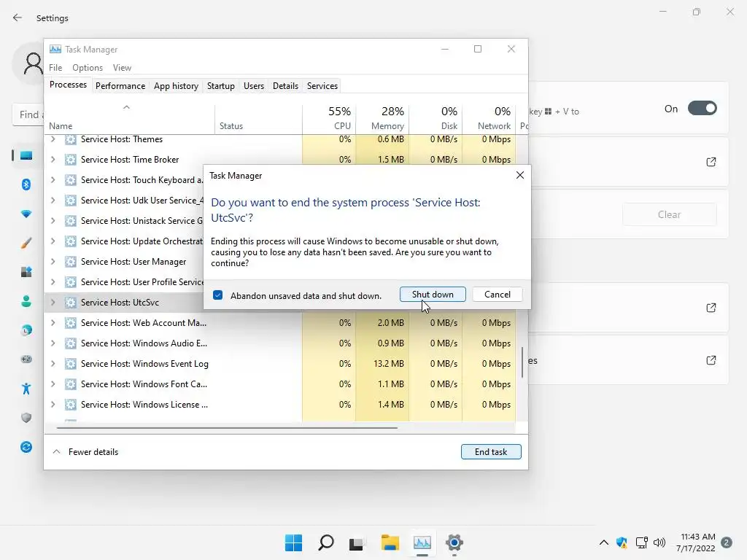The width and height of the screenshot is (747, 560).
Task: Open Network & internet in Settings sidebar
Action: [x=26, y=214]
